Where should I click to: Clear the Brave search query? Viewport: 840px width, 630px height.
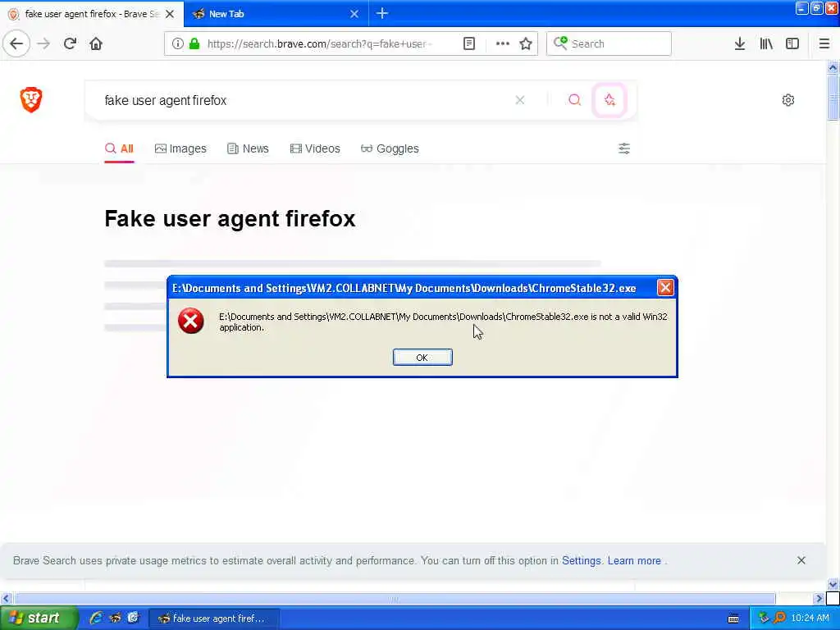[519, 100]
